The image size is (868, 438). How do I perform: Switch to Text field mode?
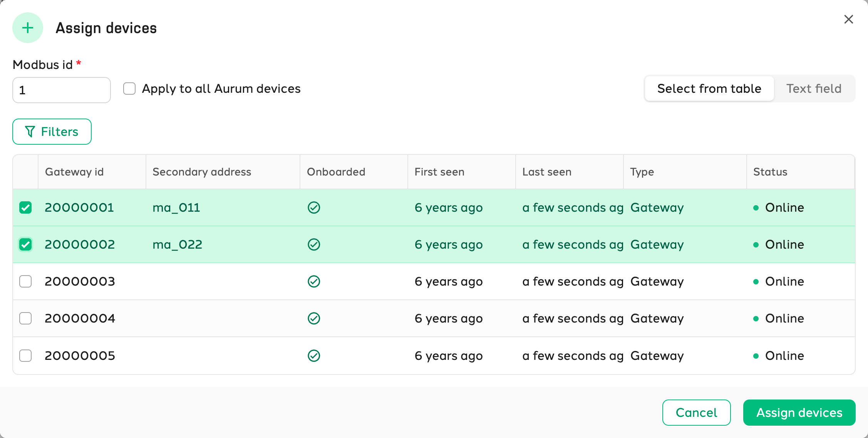click(814, 89)
